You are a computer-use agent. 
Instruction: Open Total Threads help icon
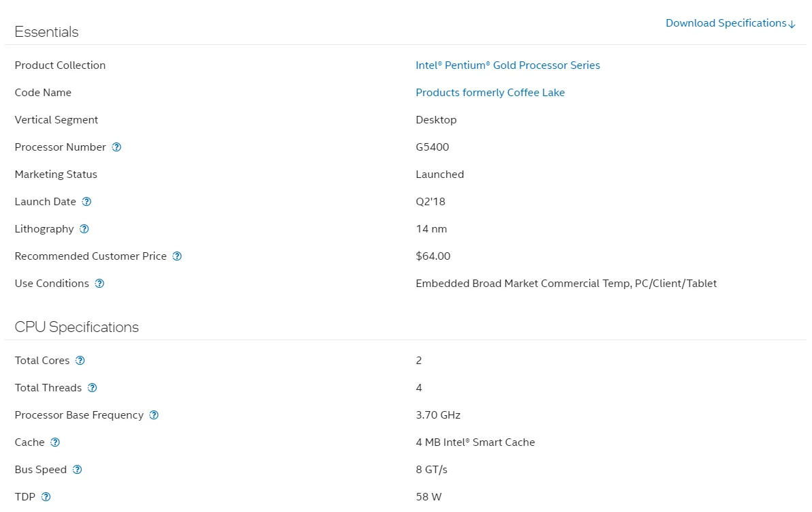tap(93, 388)
